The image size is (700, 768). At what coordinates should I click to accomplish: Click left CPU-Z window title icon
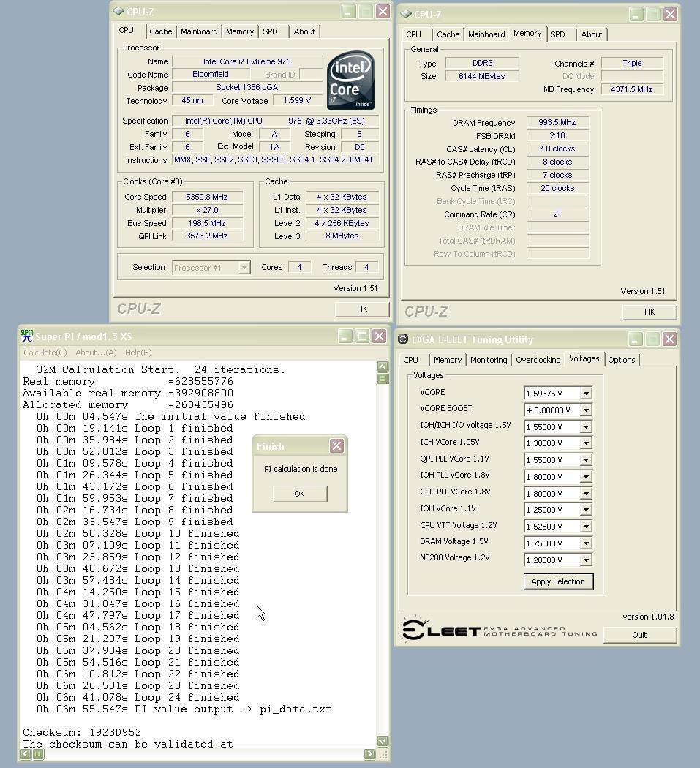pos(118,11)
